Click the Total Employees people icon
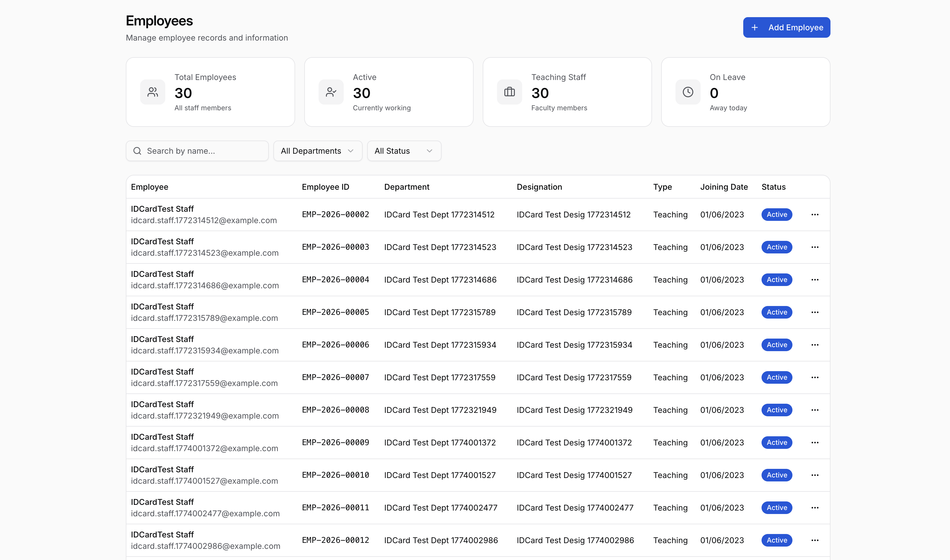Viewport: 950px width, 560px height. [x=152, y=92]
